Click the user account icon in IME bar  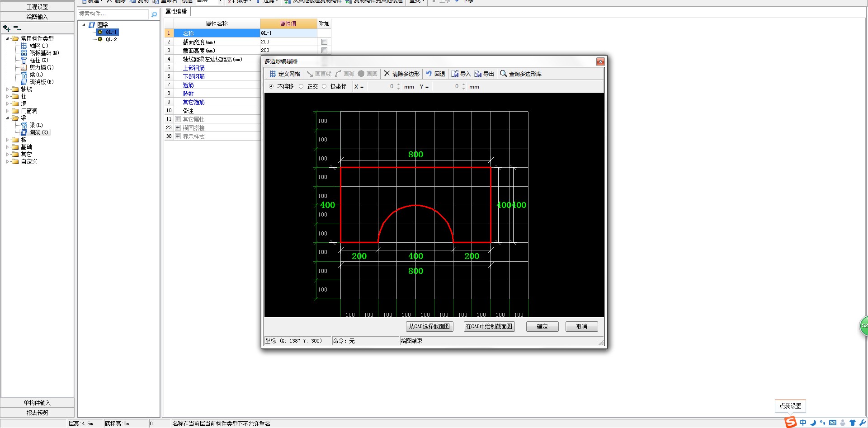click(843, 423)
